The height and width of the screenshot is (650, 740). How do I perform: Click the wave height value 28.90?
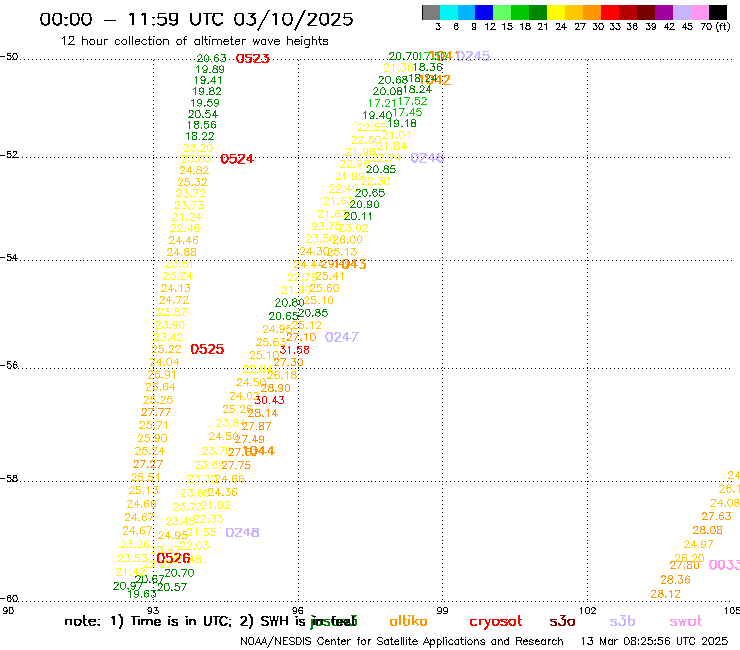[276, 388]
